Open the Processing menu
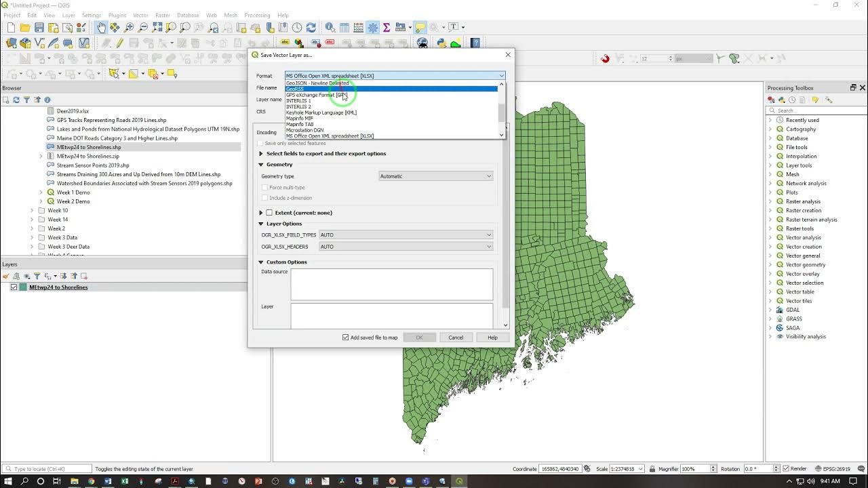 pos(257,15)
